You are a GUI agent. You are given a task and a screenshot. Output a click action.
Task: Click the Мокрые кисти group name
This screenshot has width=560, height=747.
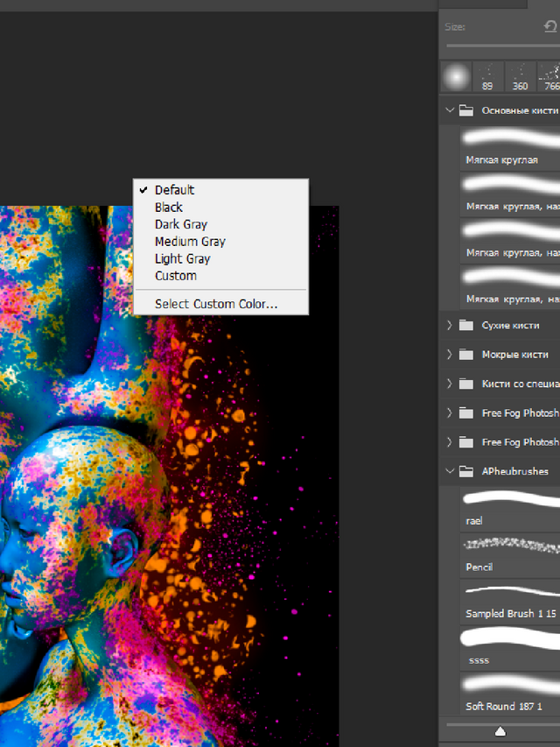pyautogui.click(x=514, y=355)
